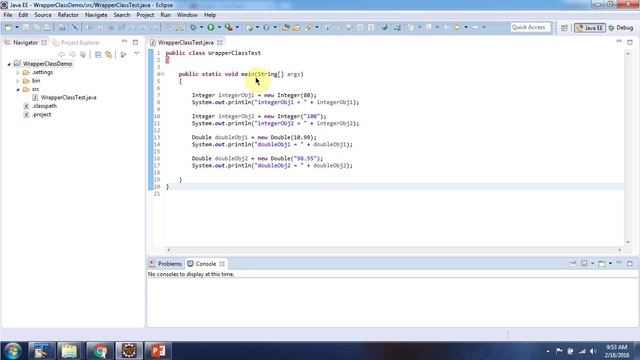Click the Quick Access search field

pyautogui.click(x=530, y=27)
